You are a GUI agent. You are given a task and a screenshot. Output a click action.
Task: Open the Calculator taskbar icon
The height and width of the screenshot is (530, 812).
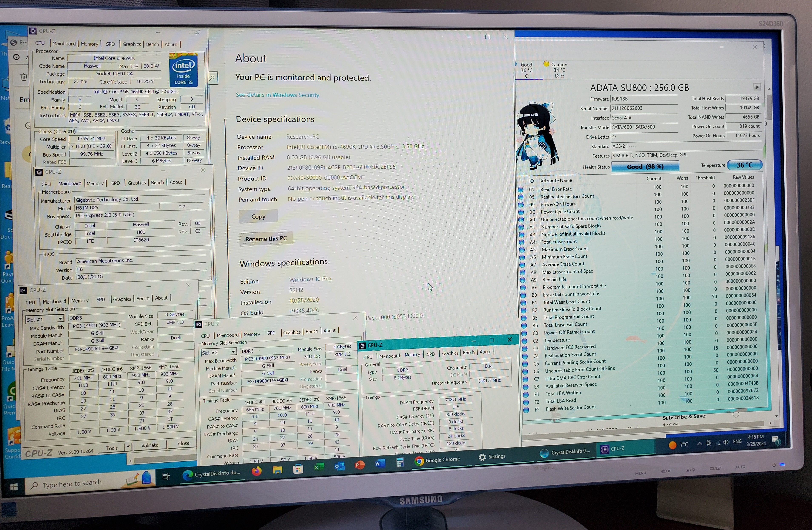(400, 462)
